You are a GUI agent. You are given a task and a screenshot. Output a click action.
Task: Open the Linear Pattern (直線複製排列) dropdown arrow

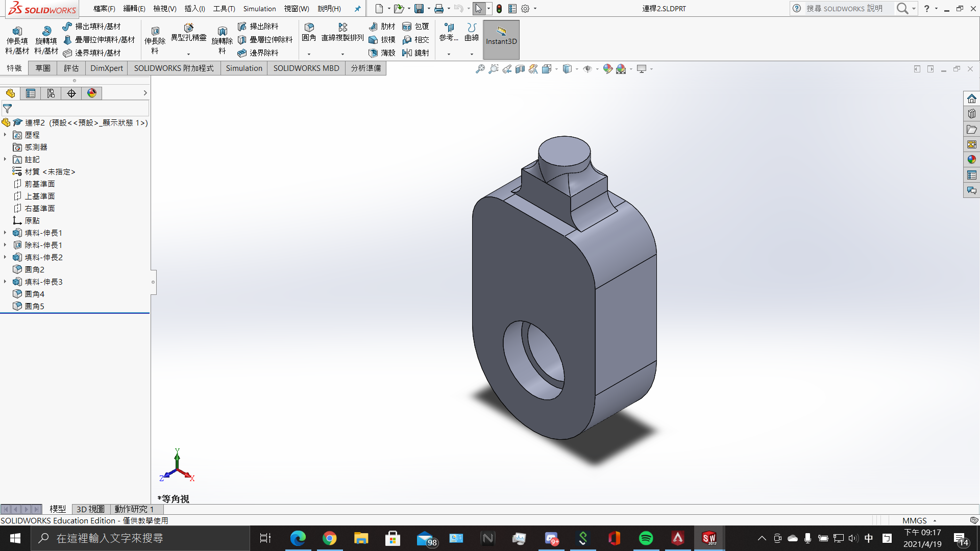point(342,54)
